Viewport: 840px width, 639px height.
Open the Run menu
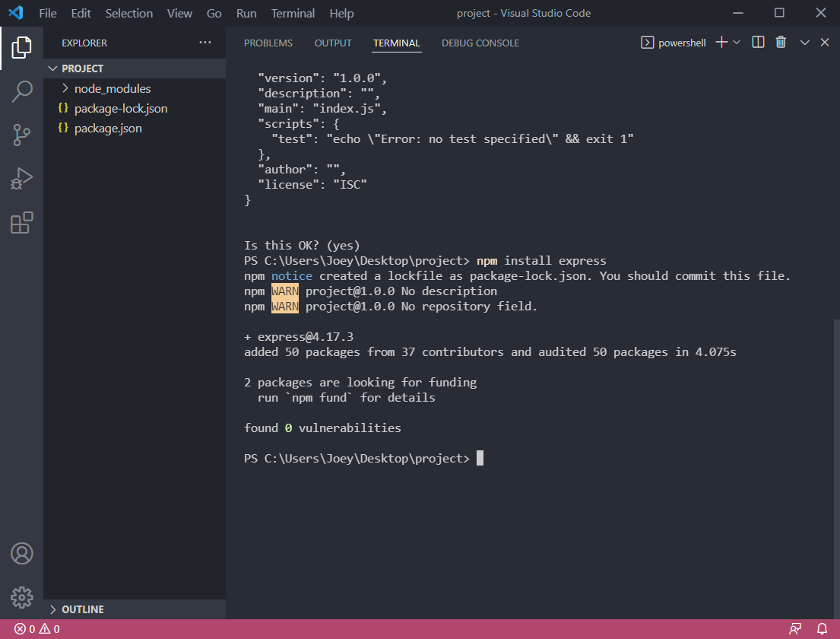tap(246, 13)
